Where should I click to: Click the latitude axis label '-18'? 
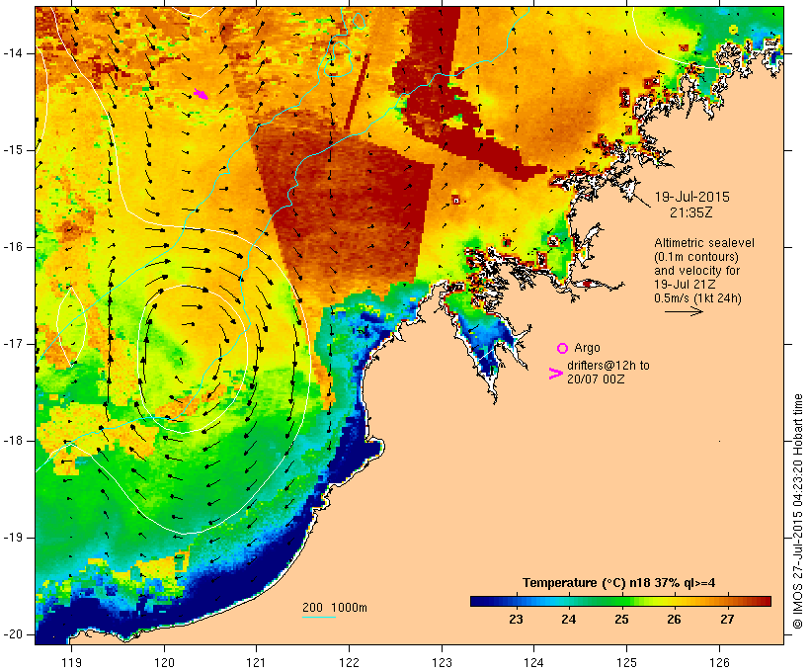[13, 441]
